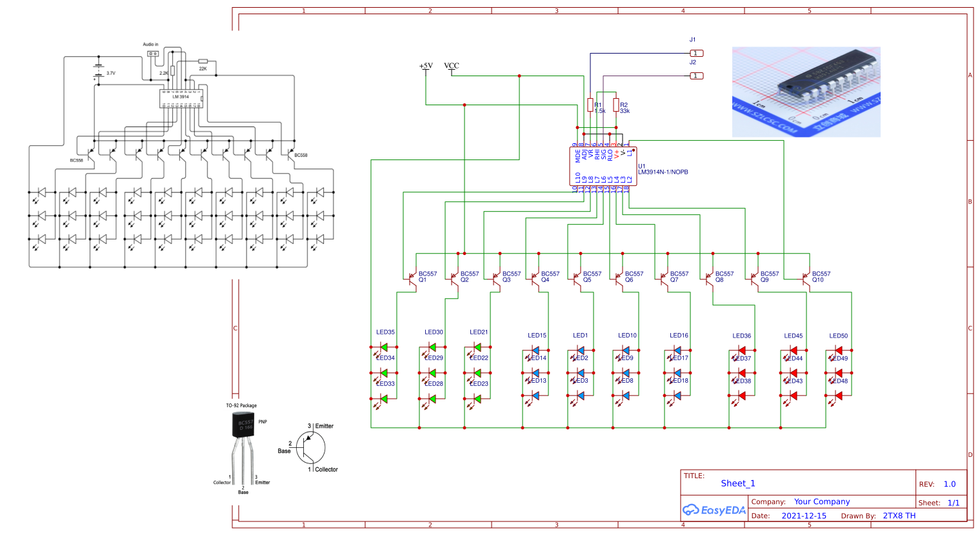This screenshot has height=535, width=980.
Task: Click the Sheet_1 title text
Action: click(x=739, y=483)
